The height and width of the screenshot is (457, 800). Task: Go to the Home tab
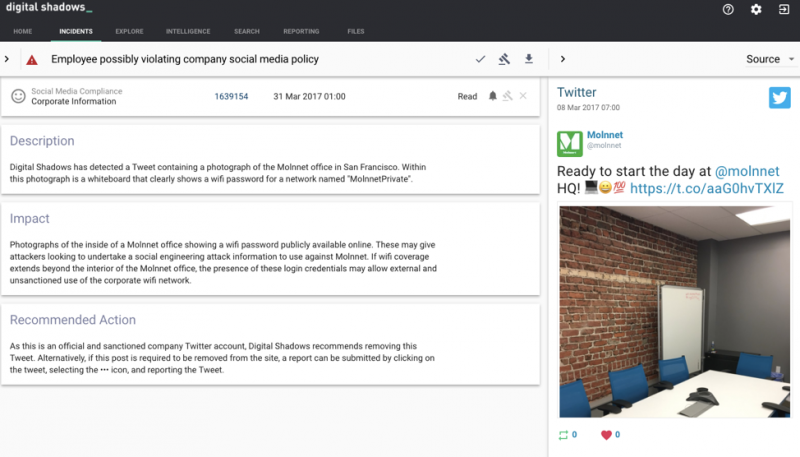pos(23,32)
